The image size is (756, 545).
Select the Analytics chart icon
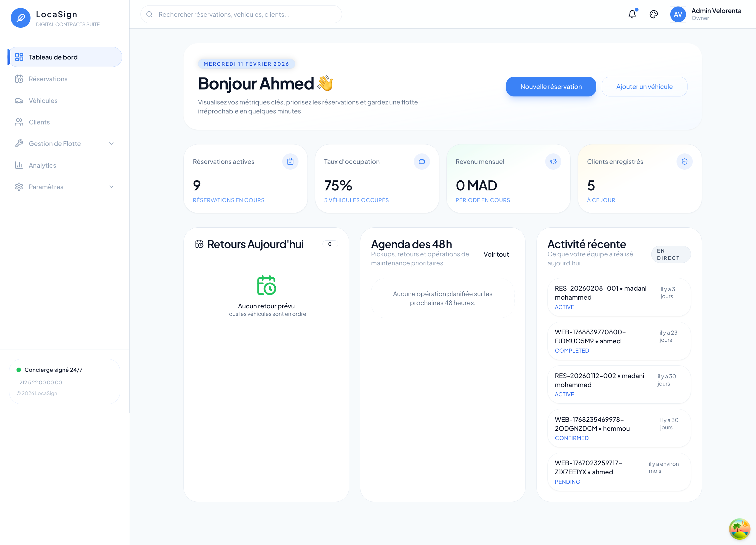[x=19, y=165]
